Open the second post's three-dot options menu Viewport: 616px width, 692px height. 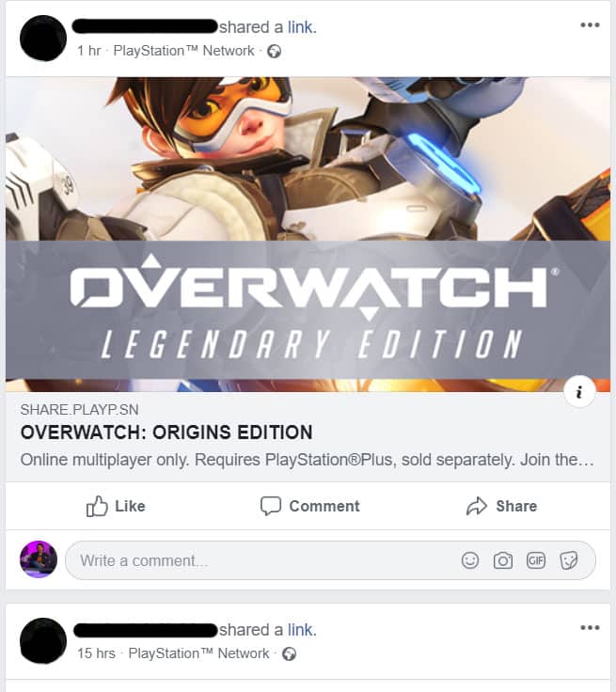590,627
